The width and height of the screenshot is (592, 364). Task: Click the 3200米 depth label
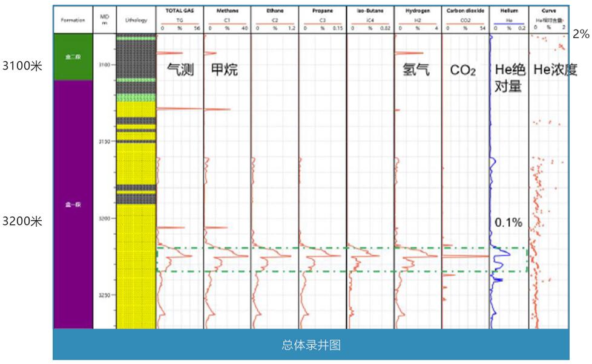click(x=22, y=221)
